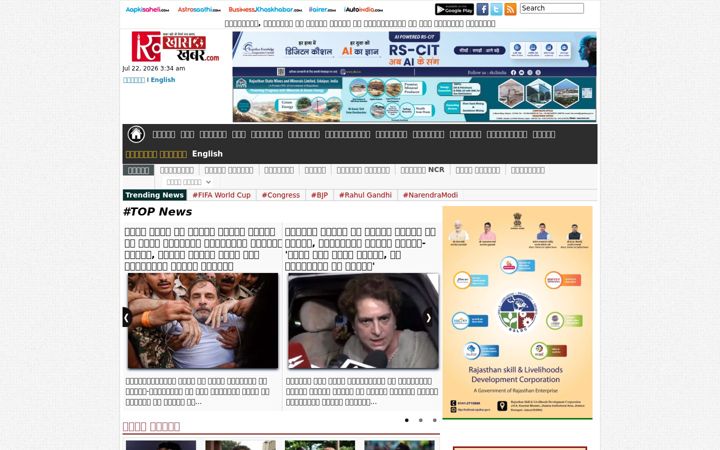Open the RSS feed icon

pyautogui.click(x=510, y=9)
